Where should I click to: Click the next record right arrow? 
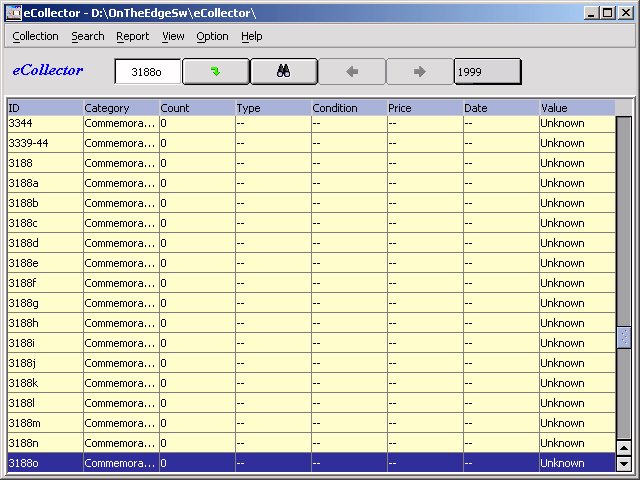click(x=419, y=72)
